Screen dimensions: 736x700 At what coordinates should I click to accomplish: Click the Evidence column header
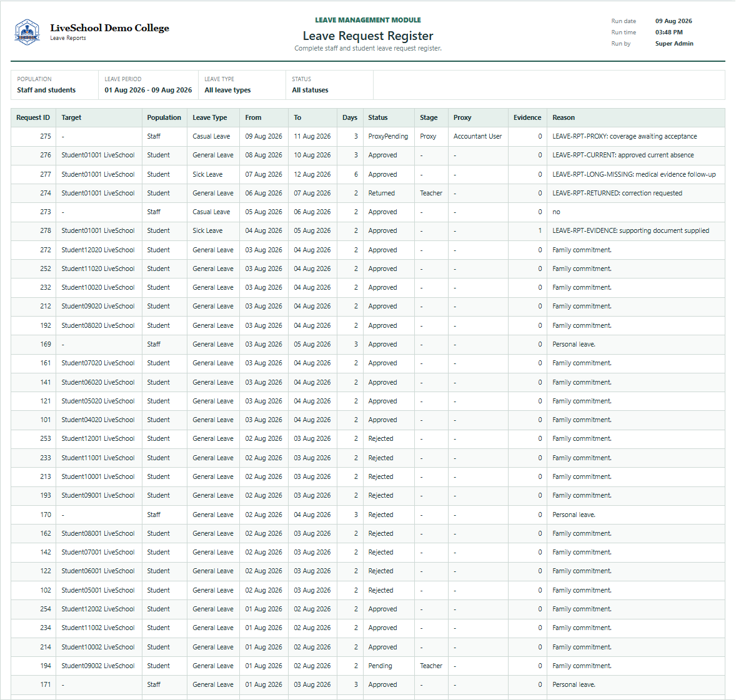click(x=527, y=118)
